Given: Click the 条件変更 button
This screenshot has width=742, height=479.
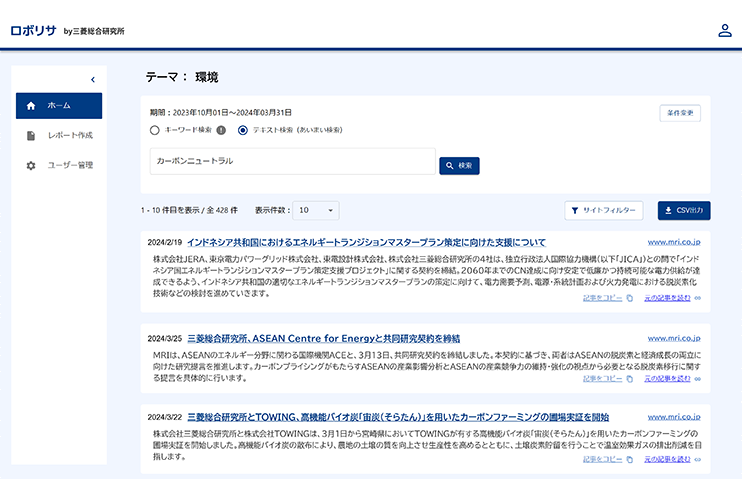Looking at the screenshot, I should point(680,113).
